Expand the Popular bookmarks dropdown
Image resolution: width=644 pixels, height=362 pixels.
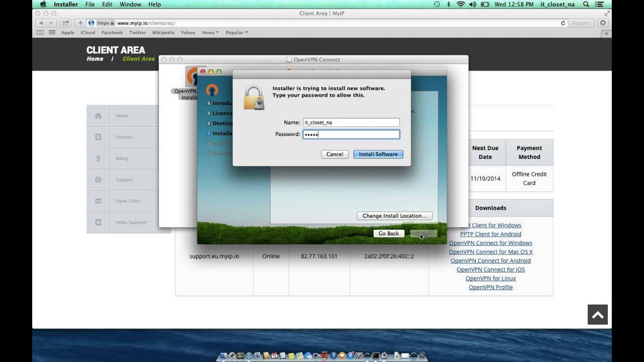[236, 33]
